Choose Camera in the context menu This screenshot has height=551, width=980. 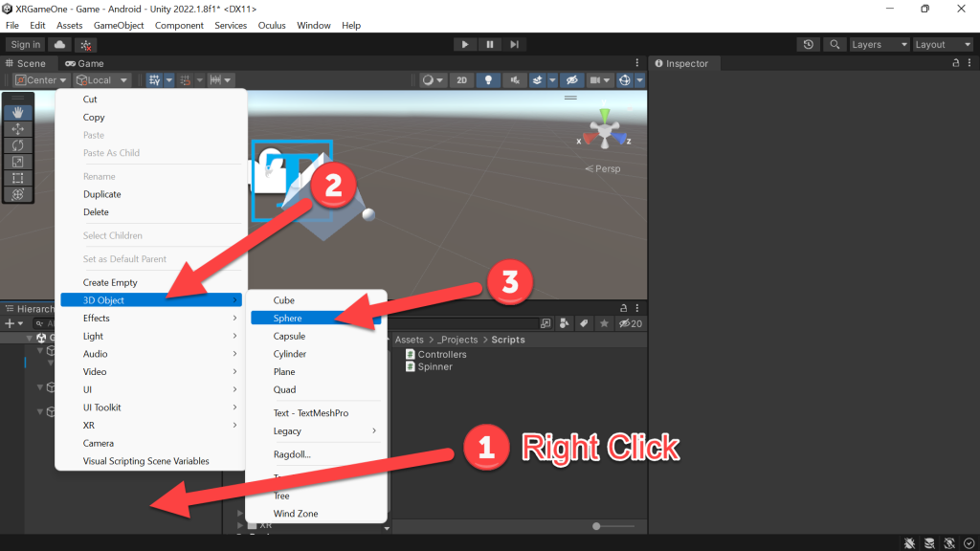151,443
